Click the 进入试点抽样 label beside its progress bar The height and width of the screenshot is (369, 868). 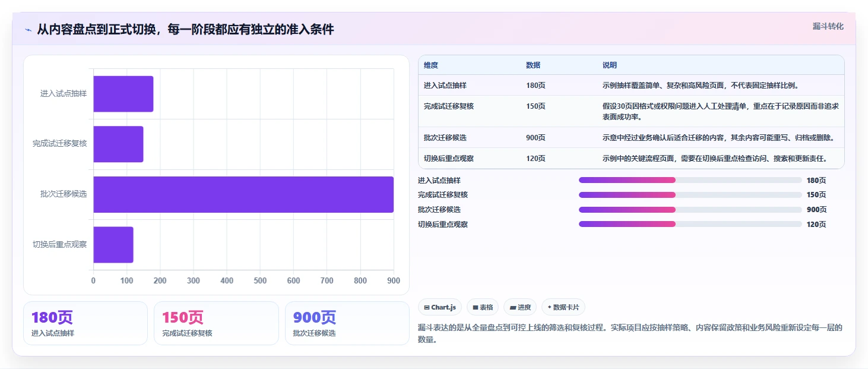439,181
